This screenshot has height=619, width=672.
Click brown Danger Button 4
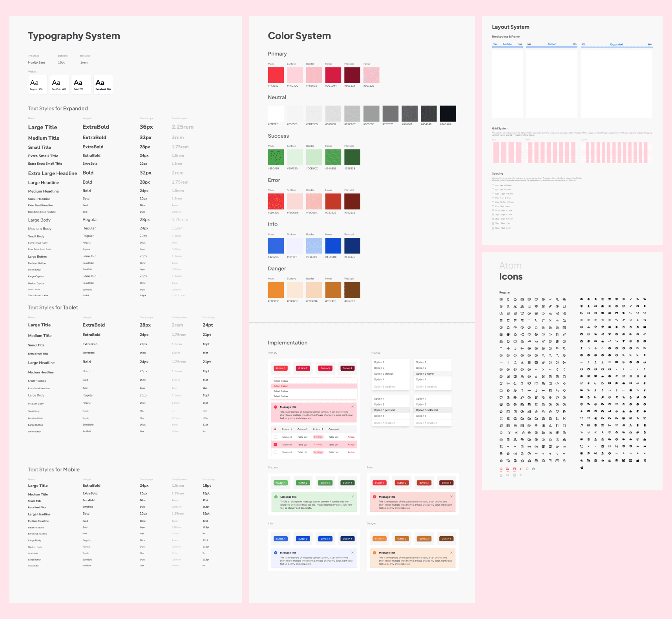tap(446, 539)
